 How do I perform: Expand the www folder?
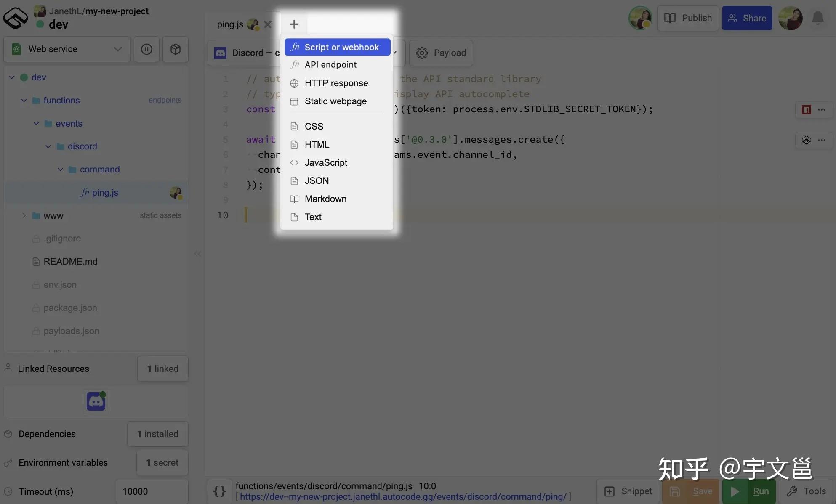pos(24,216)
